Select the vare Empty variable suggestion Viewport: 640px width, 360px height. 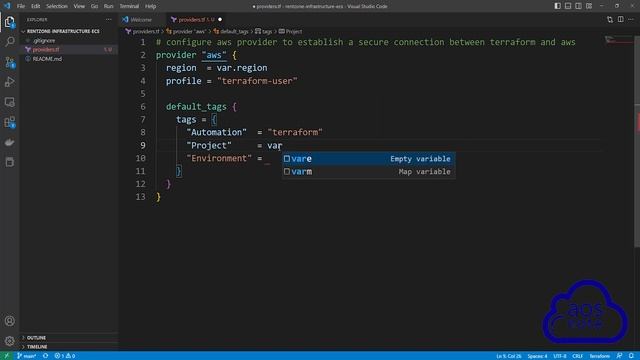pos(369,159)
